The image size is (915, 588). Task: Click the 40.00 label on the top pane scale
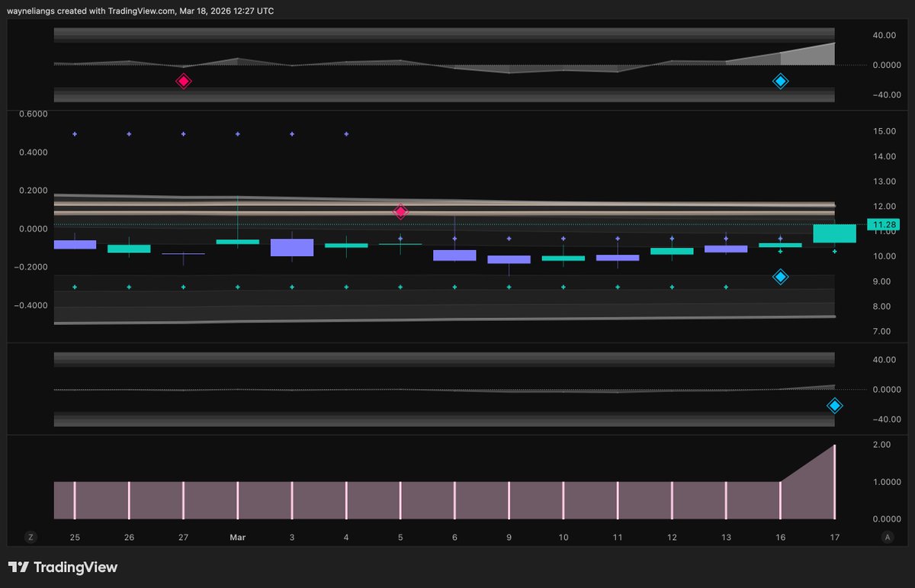[884, 35]
